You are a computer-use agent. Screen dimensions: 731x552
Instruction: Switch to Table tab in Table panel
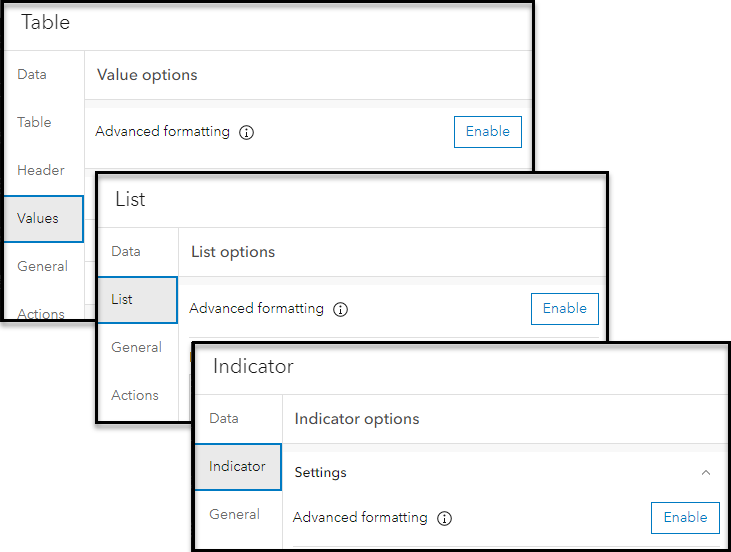point(34,122)
